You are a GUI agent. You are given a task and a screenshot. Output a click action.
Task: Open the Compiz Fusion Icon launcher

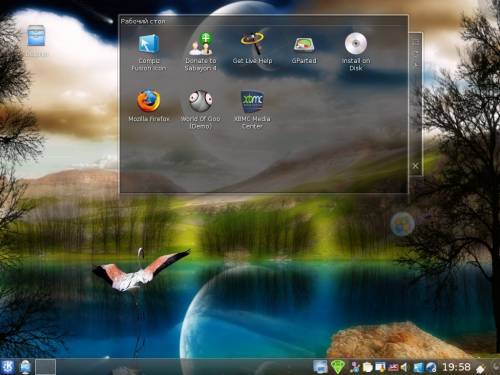[x=149, y=52]
